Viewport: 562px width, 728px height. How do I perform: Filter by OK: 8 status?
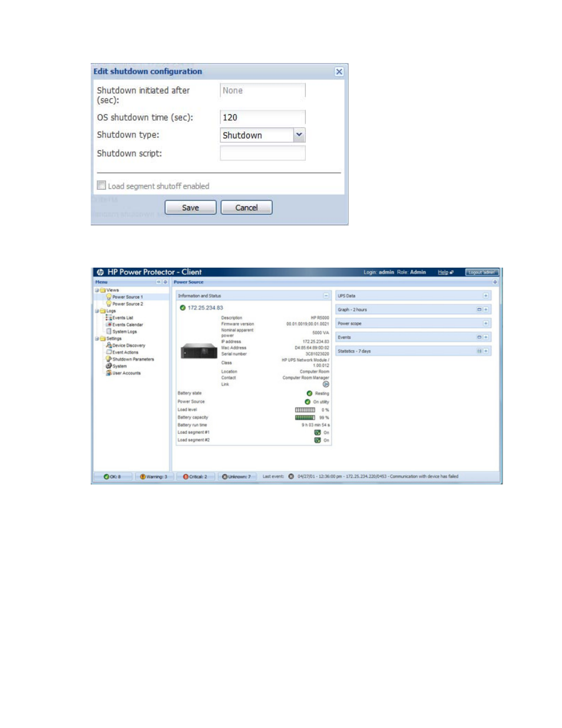point(112,477)
